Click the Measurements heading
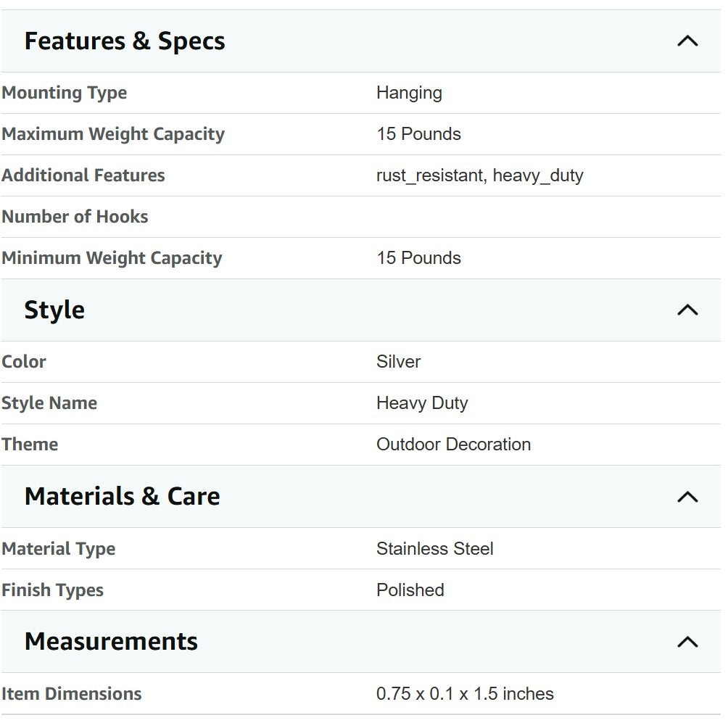 click(x=111, y=642)
